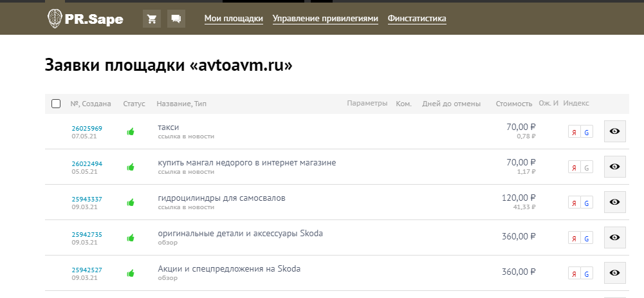Viewport: 644px width, 298px height.
Task: Click thumbs-up status icon for такси
Action: click(131, 131)
